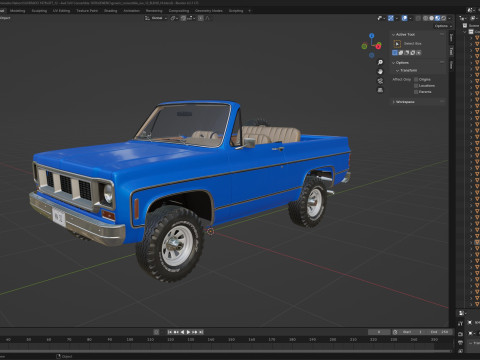
Task: Open the pivot point dropdown
Action: (174, 18)
